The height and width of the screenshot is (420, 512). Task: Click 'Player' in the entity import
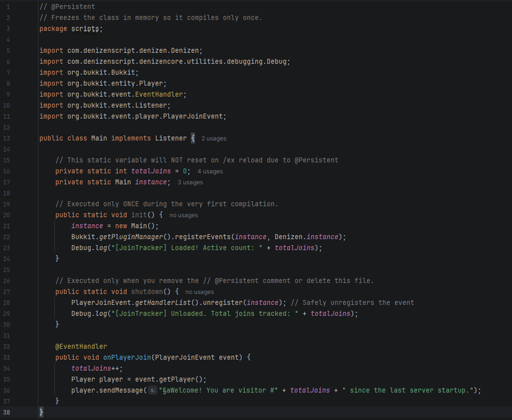(x=151, y=84)
